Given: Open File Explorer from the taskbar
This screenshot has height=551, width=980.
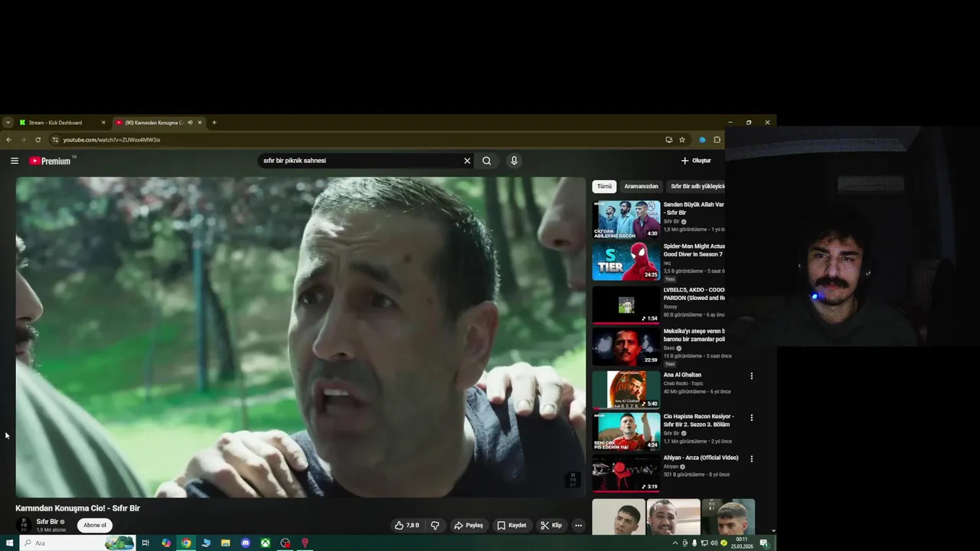Looking at the screenshot, I should click(225, 543).
